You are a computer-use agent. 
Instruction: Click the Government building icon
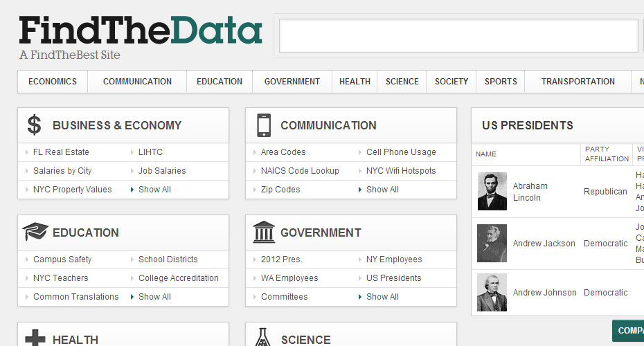point(263,233)
